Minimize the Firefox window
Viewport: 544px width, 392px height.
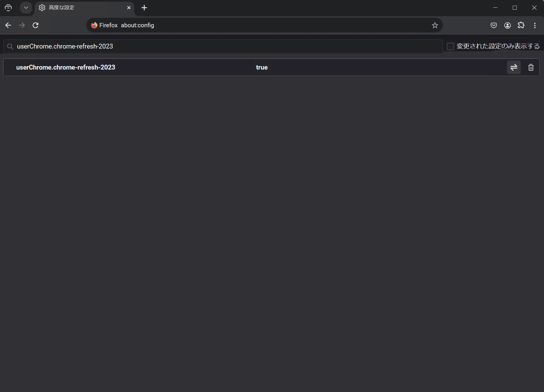495,8
